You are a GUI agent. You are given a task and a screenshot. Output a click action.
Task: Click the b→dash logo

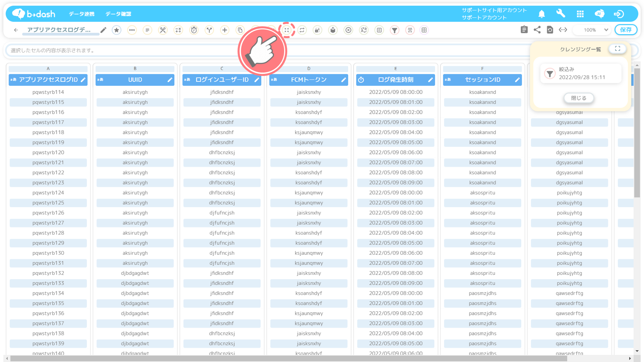coord(34,14)
